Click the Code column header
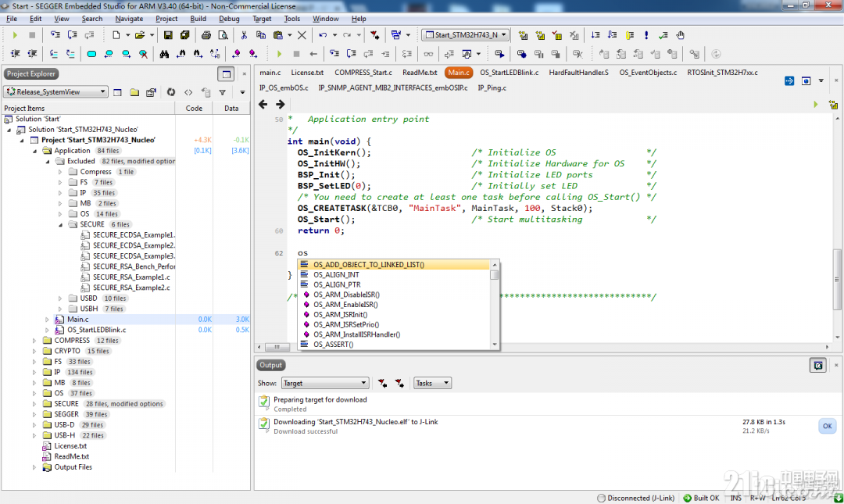844x504 pixels. click(x=194, y=109)
